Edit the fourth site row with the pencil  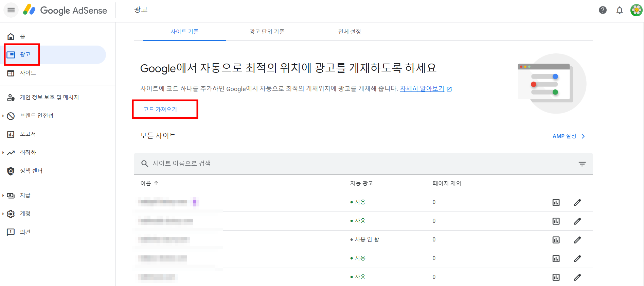click(x=577, y=259)
